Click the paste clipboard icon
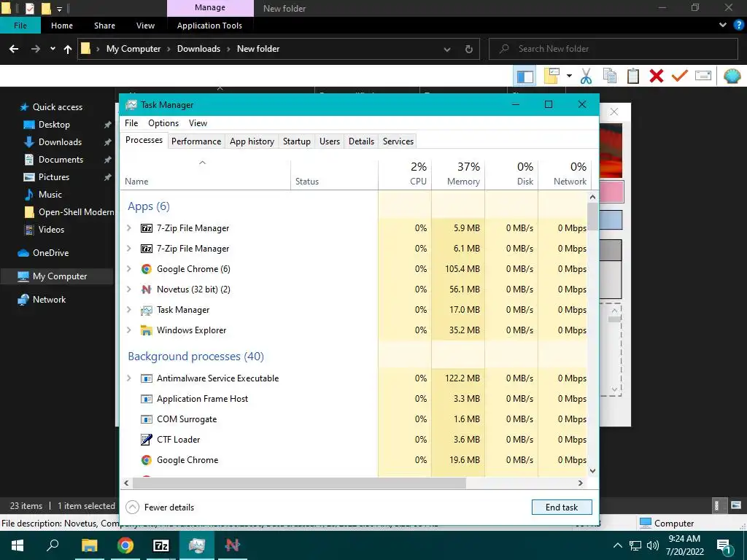Screen dimensions: 747x560 pos(632,76)
